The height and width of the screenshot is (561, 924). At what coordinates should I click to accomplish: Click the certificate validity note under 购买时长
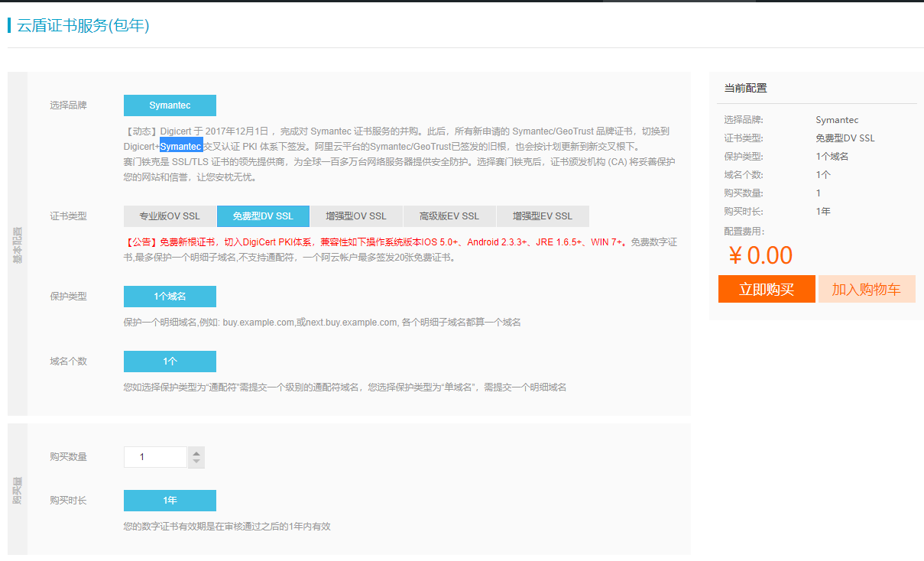tap(227, 527)
